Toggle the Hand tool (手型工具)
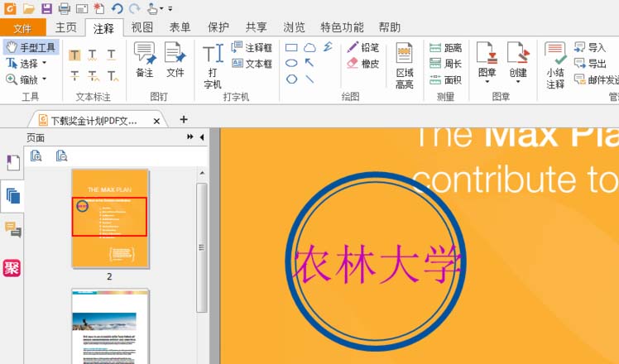 (x=31, y=48)
